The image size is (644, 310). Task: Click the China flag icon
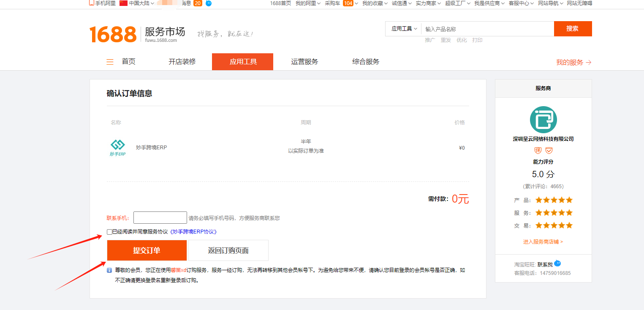click(123, 3)
